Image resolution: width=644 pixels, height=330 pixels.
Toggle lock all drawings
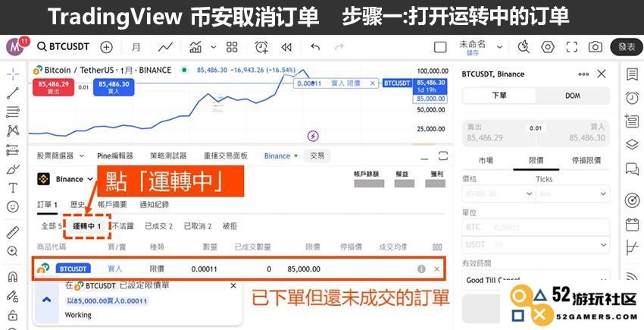click(13, 316)
